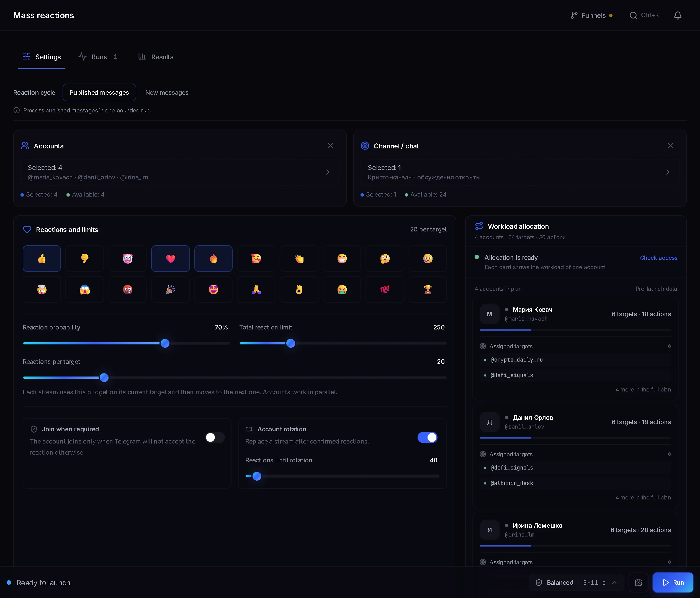
Task: Open Funnels from the top bar
Action: point(591,16)
